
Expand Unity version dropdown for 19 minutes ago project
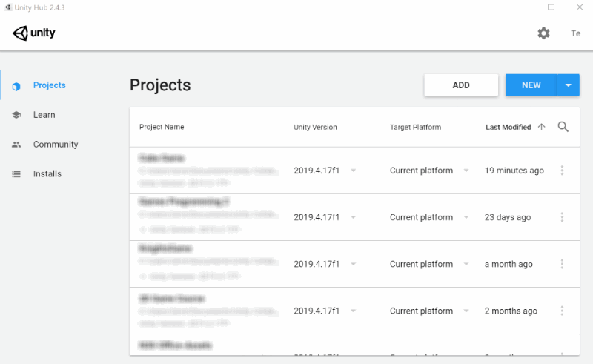click(354, 171)
